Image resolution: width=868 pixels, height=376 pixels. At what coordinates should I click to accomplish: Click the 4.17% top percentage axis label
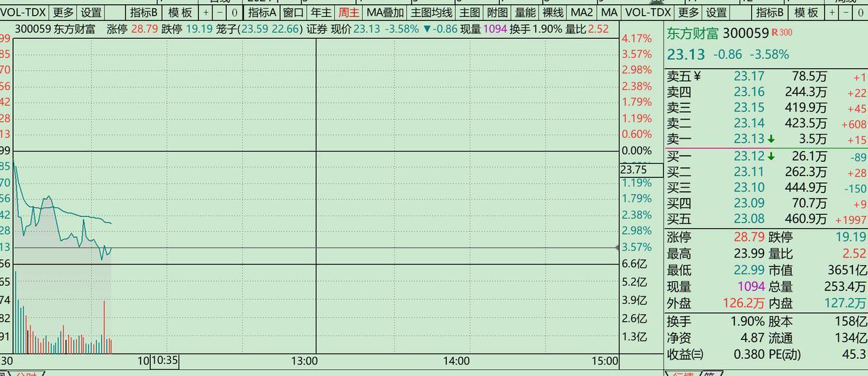click(x=636, y=38)
